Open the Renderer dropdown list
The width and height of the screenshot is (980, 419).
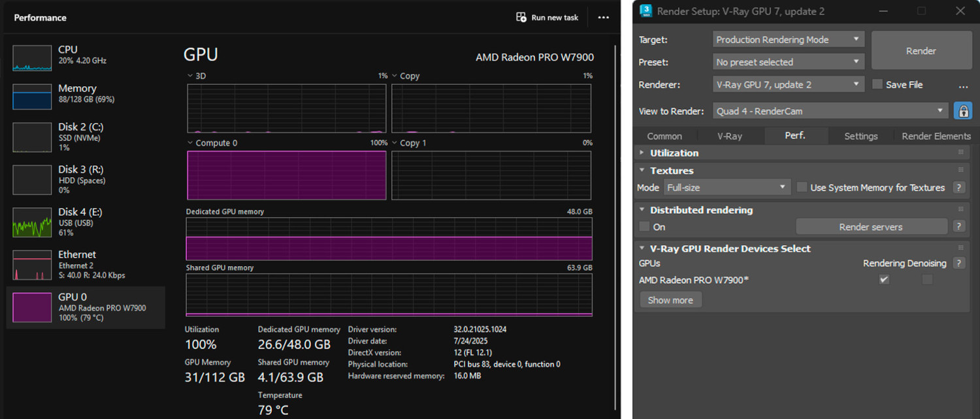point(789,84)
